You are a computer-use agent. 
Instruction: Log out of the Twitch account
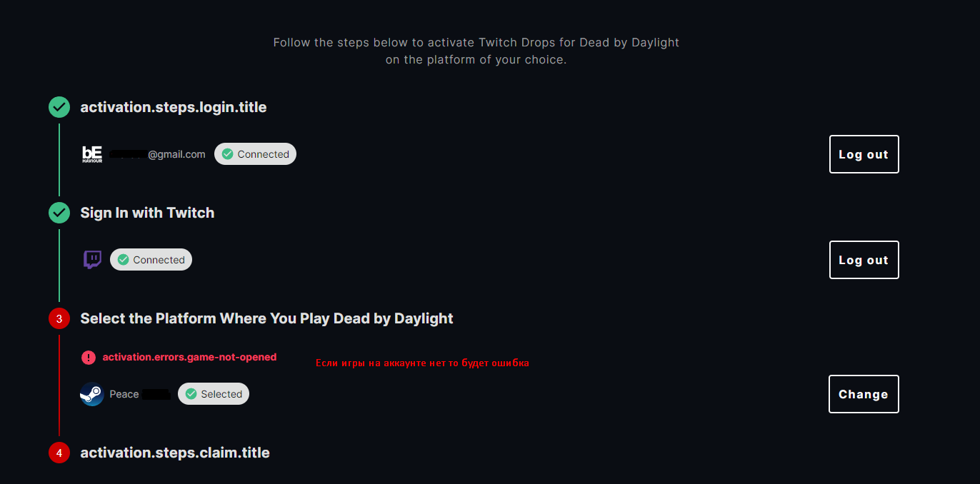tap(864, 260)
